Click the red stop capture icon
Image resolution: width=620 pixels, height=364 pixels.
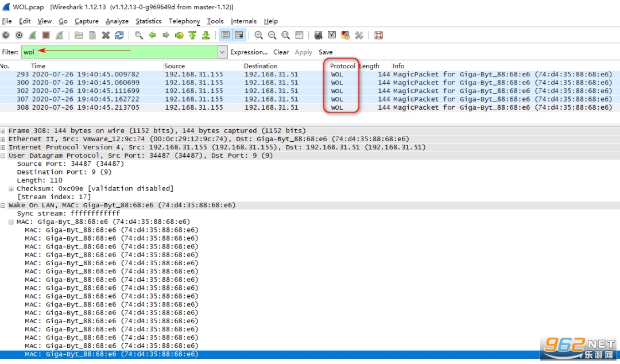pyautogui.click(x=46, y=36)
